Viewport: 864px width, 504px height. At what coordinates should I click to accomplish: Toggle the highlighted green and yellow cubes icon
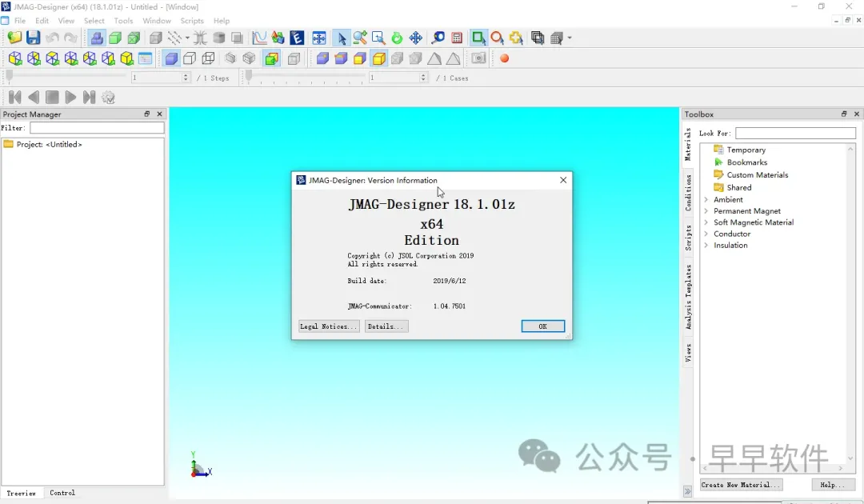272,58
